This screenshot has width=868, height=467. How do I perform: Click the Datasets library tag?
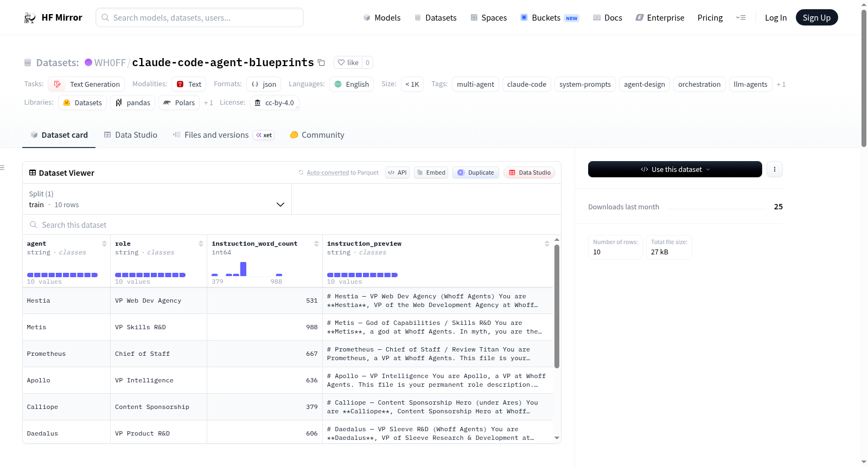click(x=82, y=103)
